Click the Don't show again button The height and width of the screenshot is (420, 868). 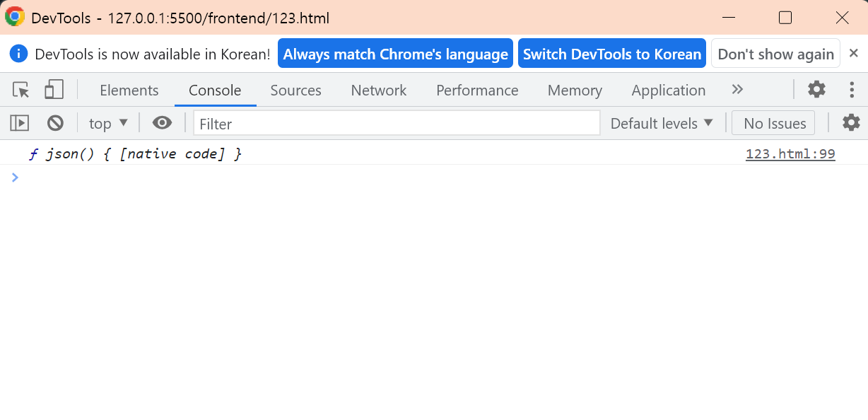[x=775, y=54]
